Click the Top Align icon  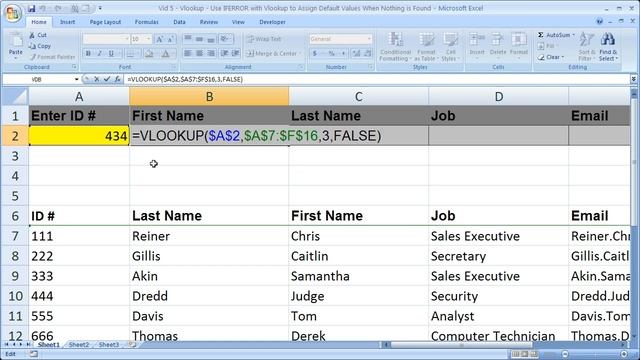pyautogui.click(x=188, y=39)
